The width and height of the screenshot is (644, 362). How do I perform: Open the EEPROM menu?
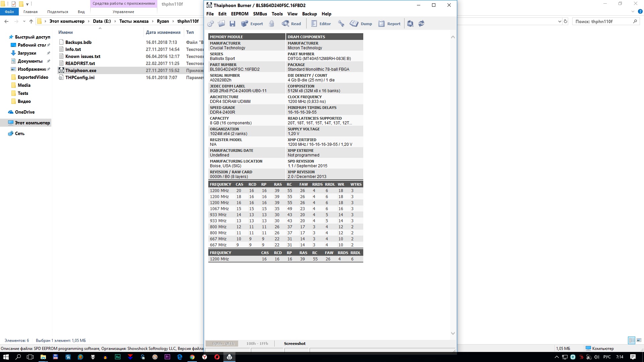point(239,14)
